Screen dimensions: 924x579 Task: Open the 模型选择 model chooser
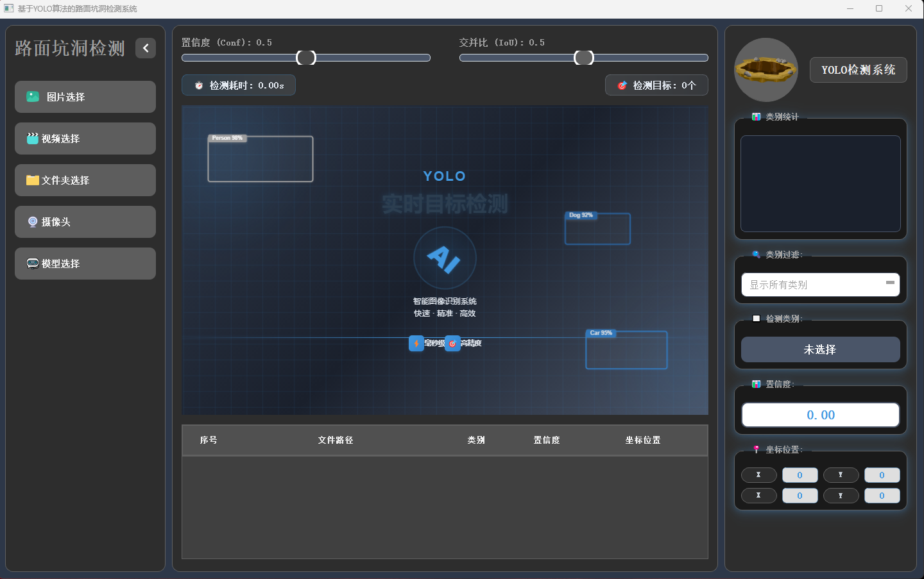[85, 264]
